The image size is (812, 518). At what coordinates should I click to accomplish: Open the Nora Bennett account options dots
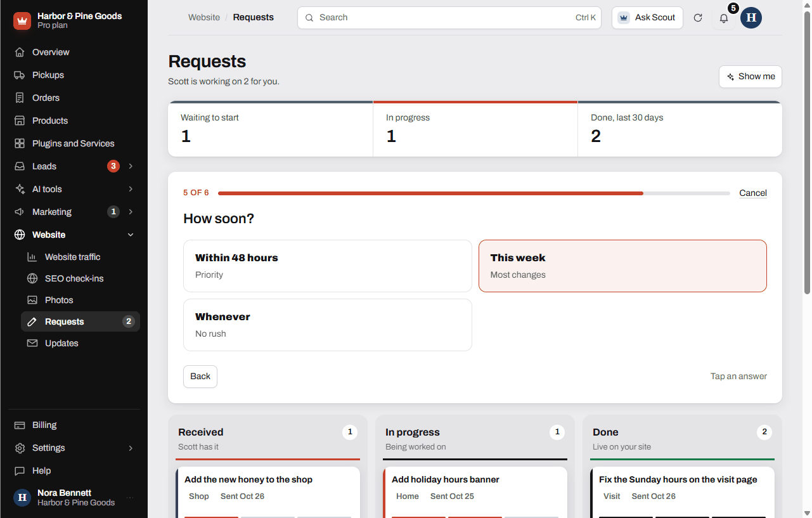tap(130, 498)
